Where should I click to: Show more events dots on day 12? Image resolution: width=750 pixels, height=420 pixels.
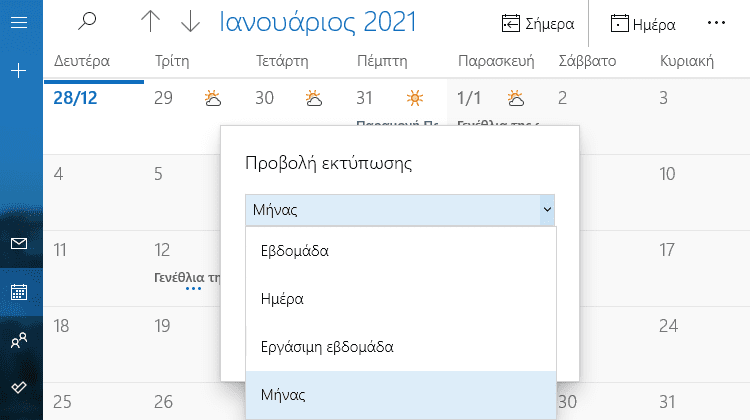[193, 288]
